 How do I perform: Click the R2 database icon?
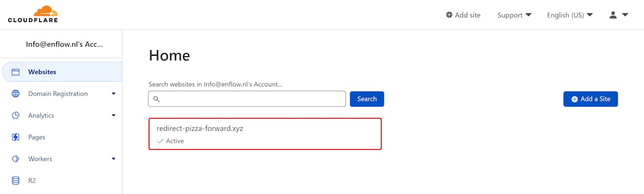(16, 181)
